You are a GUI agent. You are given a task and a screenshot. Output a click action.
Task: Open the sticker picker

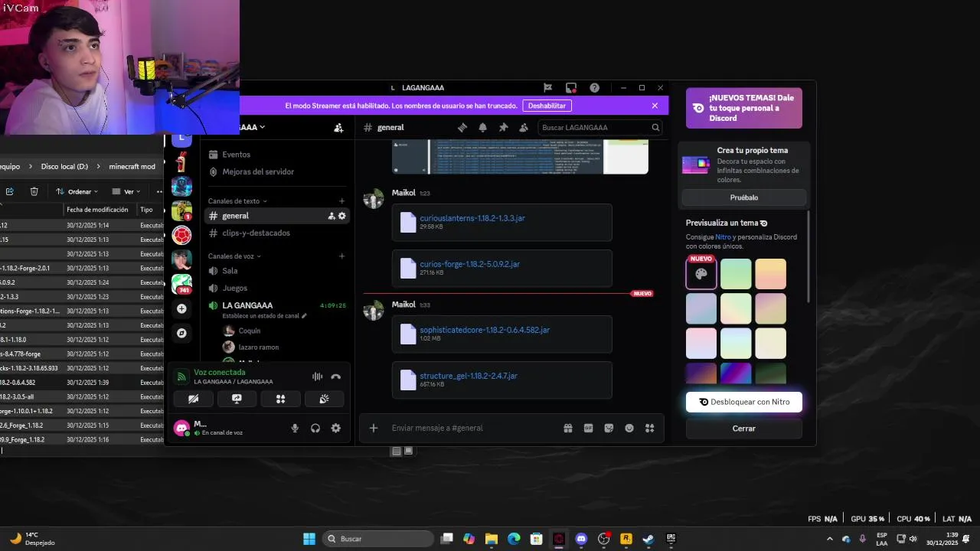tap(609, 428)
